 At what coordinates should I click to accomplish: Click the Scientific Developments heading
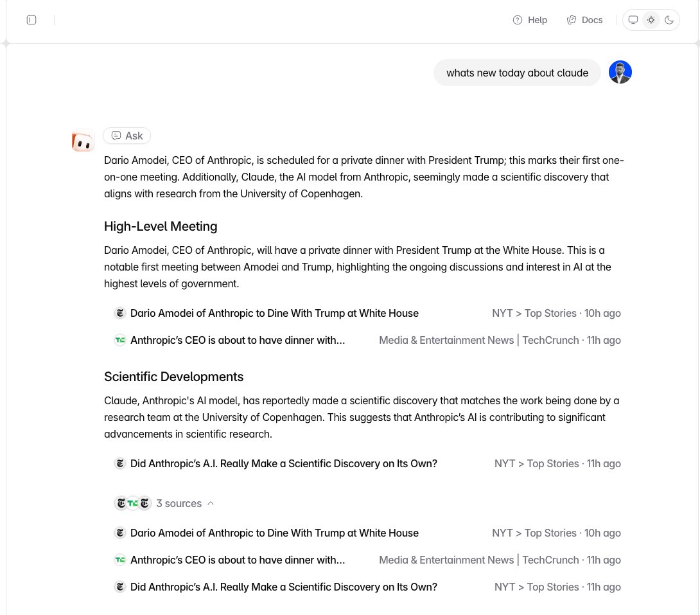point(173,377)
